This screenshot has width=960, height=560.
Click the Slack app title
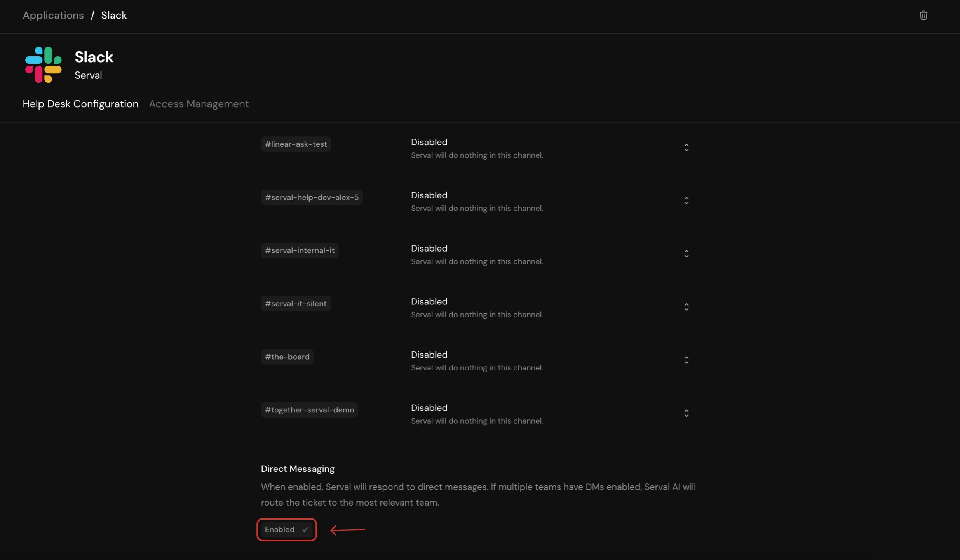click(x=94, y=57)
